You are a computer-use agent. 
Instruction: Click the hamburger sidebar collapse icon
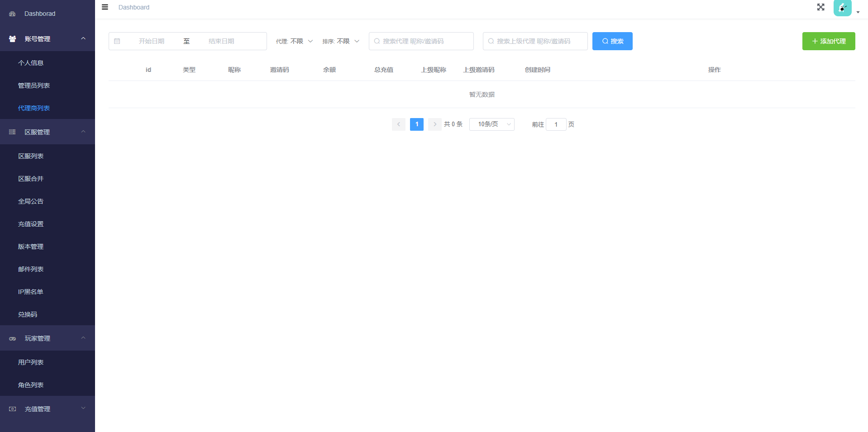105,7
